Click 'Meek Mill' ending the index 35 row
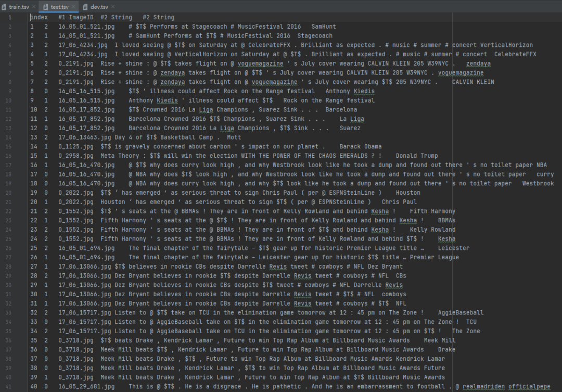The height and width of the screenshot is (392, 562). click(x=440, y=340)
